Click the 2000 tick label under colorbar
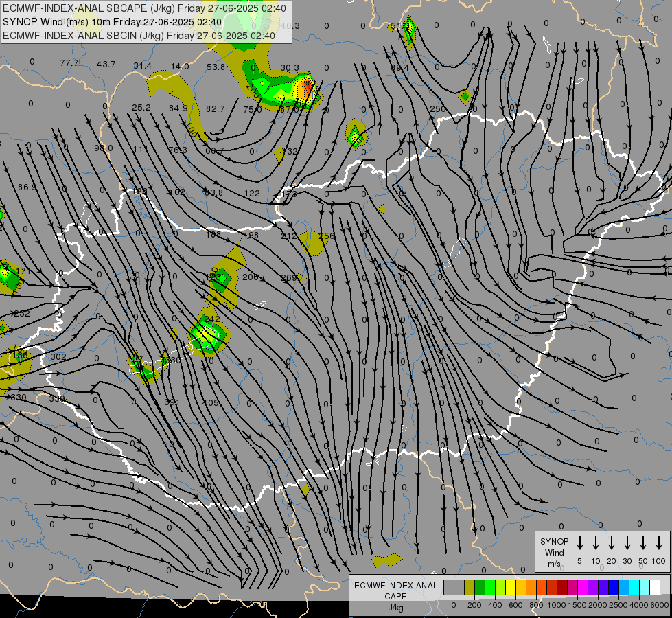Screen dimensions: 672x618 [598, 605]
